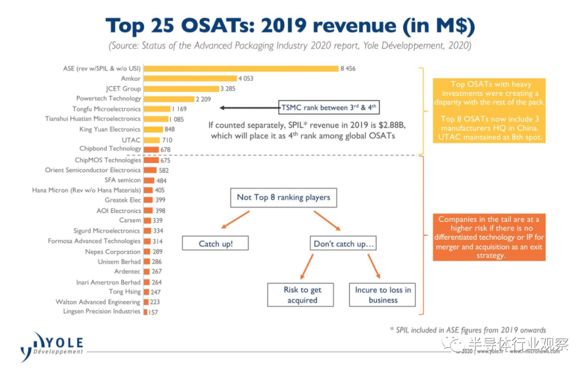Click the 'Tongfu Microelectronics' label
Viewport: 588px width, 370px height.
[x=107, y=109]
